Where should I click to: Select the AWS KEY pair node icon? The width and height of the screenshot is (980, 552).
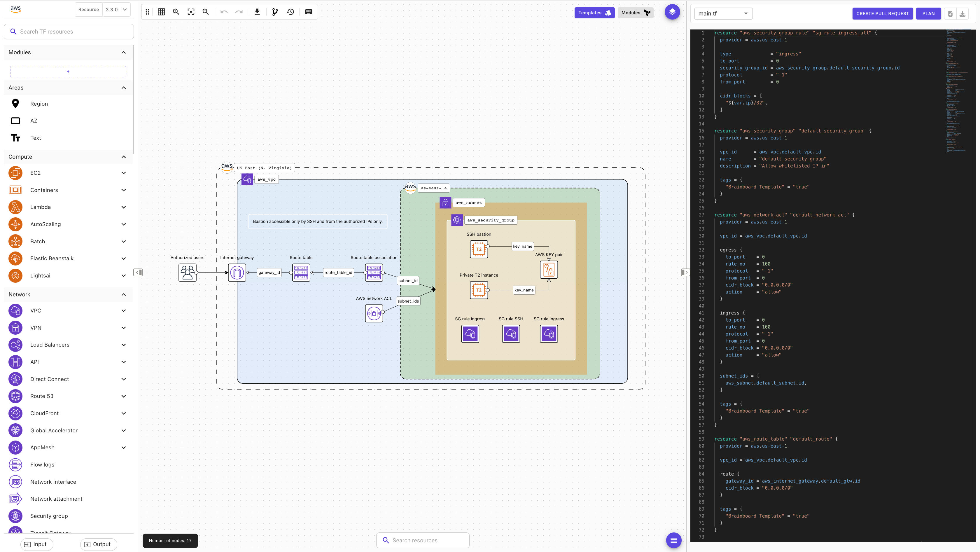549,269
